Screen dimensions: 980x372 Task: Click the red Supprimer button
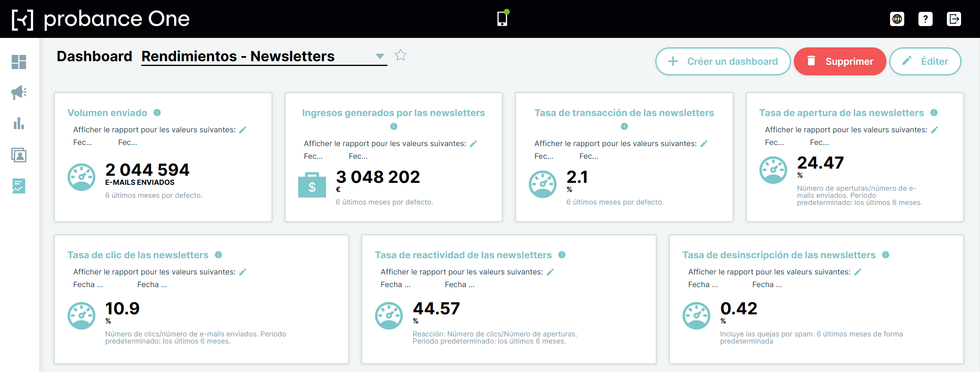pos(840,61)
